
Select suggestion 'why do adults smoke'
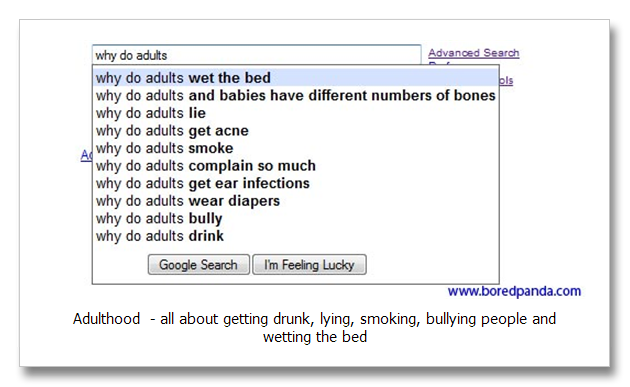pos(296,148)
